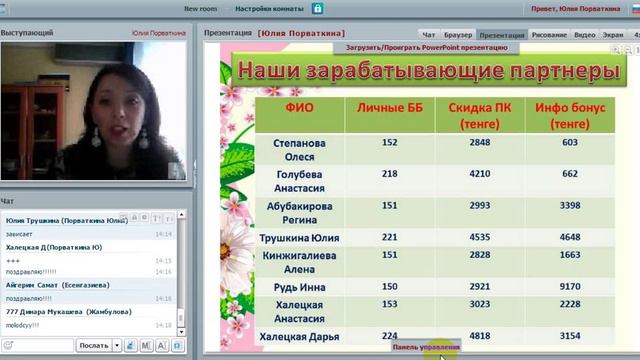
Task: Click the chat scrollbar thumb
Action: click(x=181, y=318)
